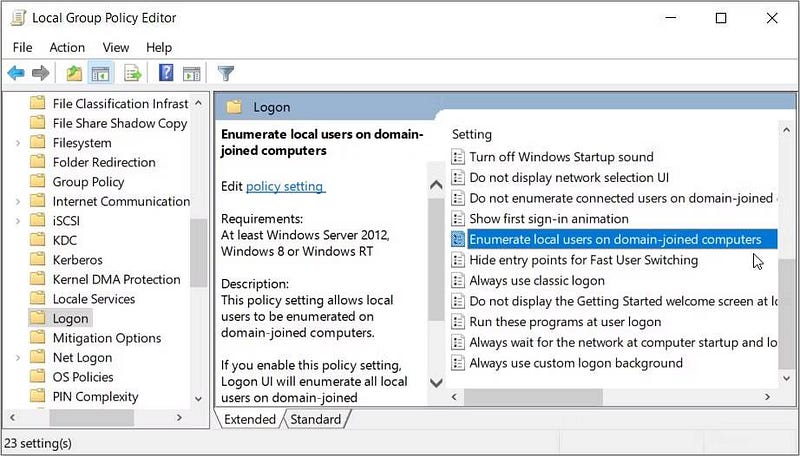The image size is (800, 456).
Task: Expand the Net Logon tree node
Action: pyautogui.click(x=18, y=358)
